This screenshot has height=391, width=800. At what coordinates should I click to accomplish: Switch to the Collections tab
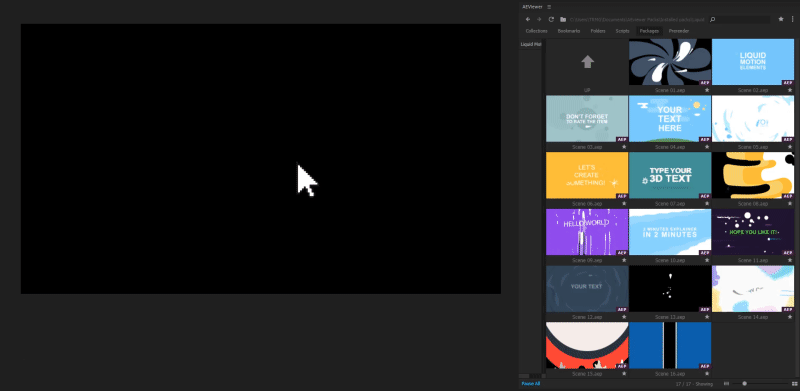click(536, 31)
